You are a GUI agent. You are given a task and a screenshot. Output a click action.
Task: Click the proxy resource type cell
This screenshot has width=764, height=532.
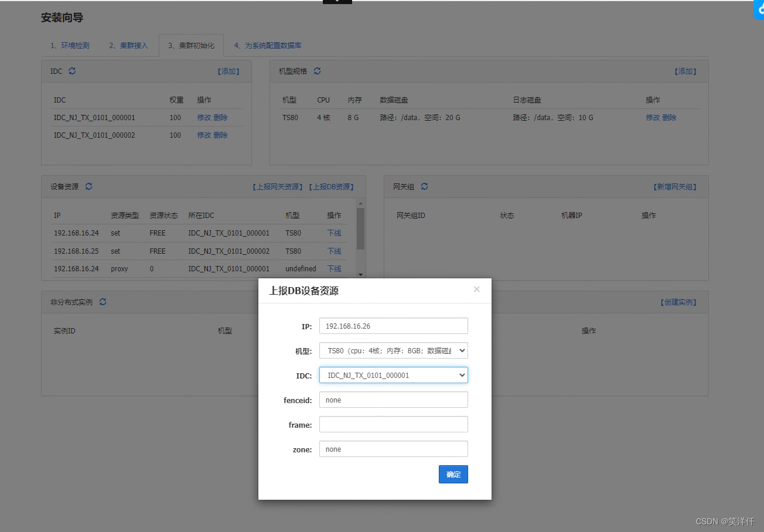(x=120, y=269)
